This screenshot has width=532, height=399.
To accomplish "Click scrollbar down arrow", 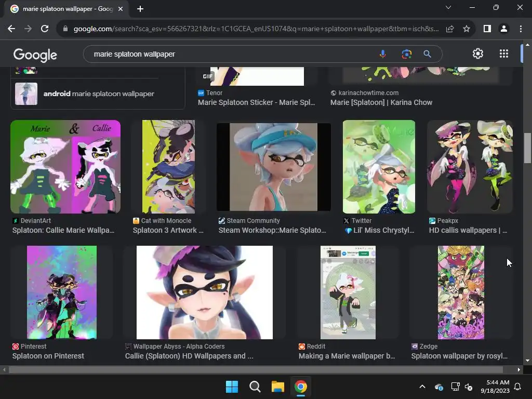I will click(527, 361).
